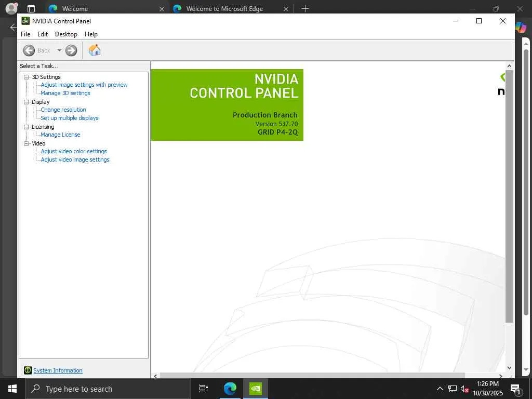This screenshot has width=532, height=399.
Task: Click scroll down arrow in content pane
Action: [x=509, y=368]
